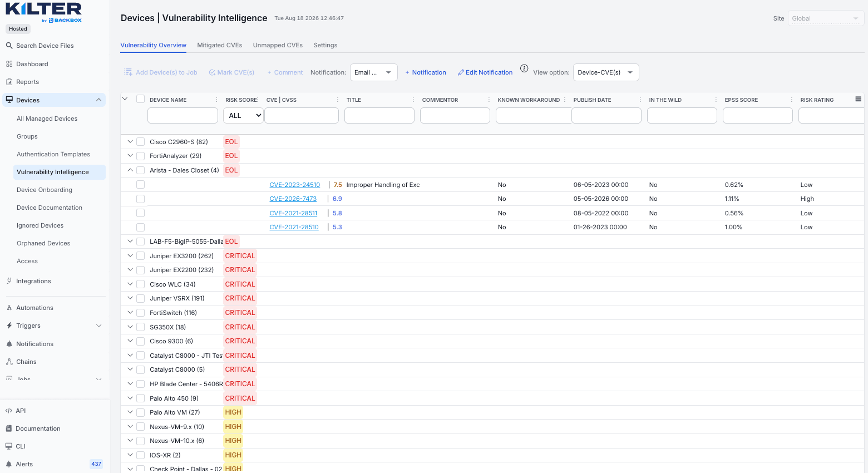Check the CVE-2026-7473 row checkbox
The height and width of the screenshot is (473, 868).
(x=140, y=199)
